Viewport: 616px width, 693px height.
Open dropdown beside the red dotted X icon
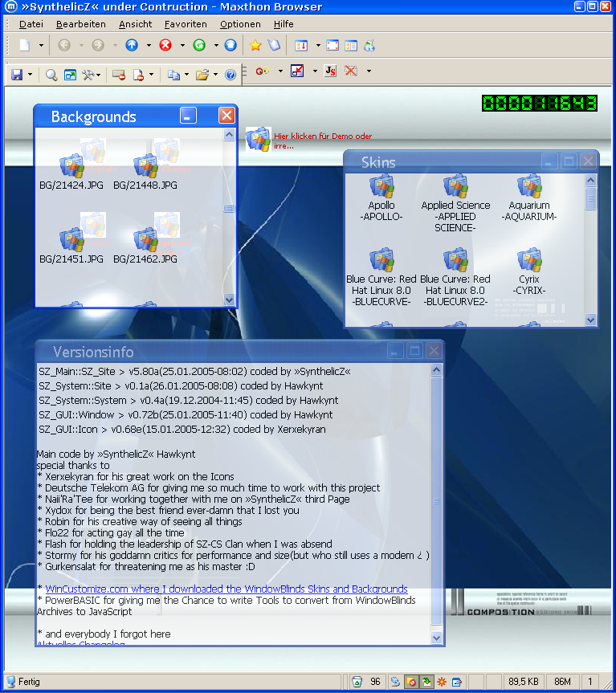pos(369,71)
